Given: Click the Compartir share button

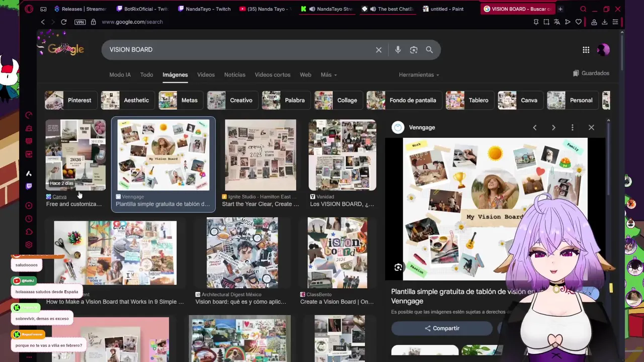Looking at the screenshot, I should [442, 328].
